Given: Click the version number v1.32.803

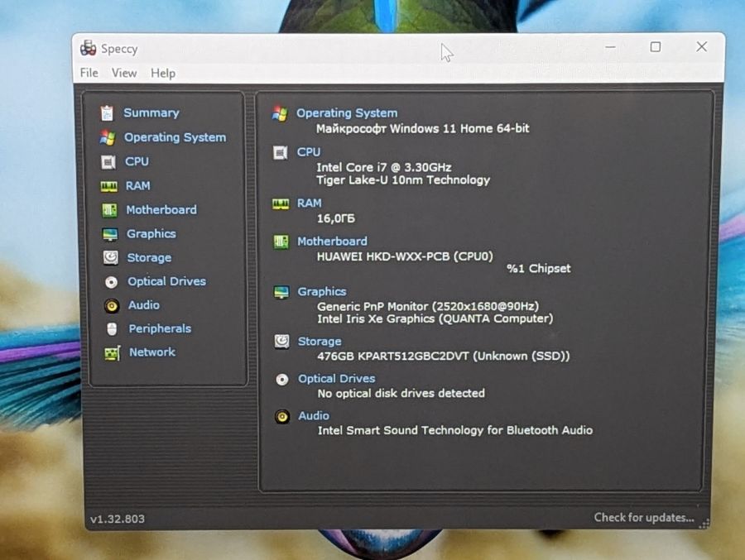Looking at the screenshot, I should (118, 519).
